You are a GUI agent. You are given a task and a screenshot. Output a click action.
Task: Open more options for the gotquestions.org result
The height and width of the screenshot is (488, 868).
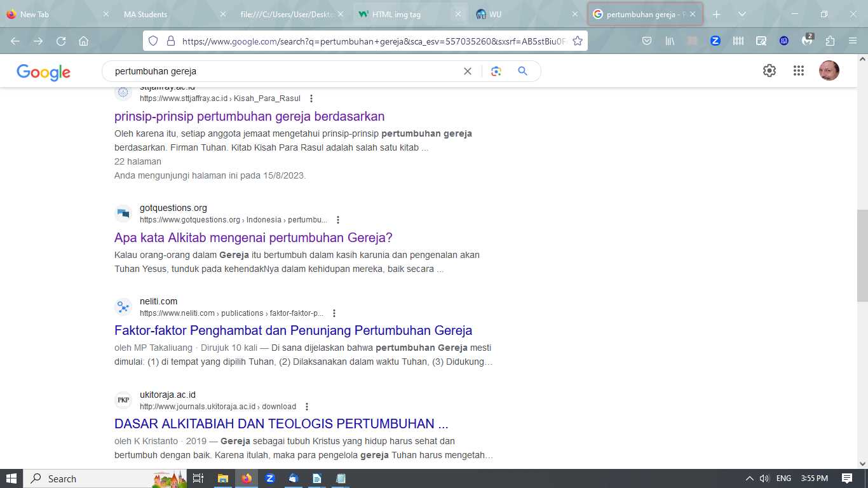(x=338, y=220)
